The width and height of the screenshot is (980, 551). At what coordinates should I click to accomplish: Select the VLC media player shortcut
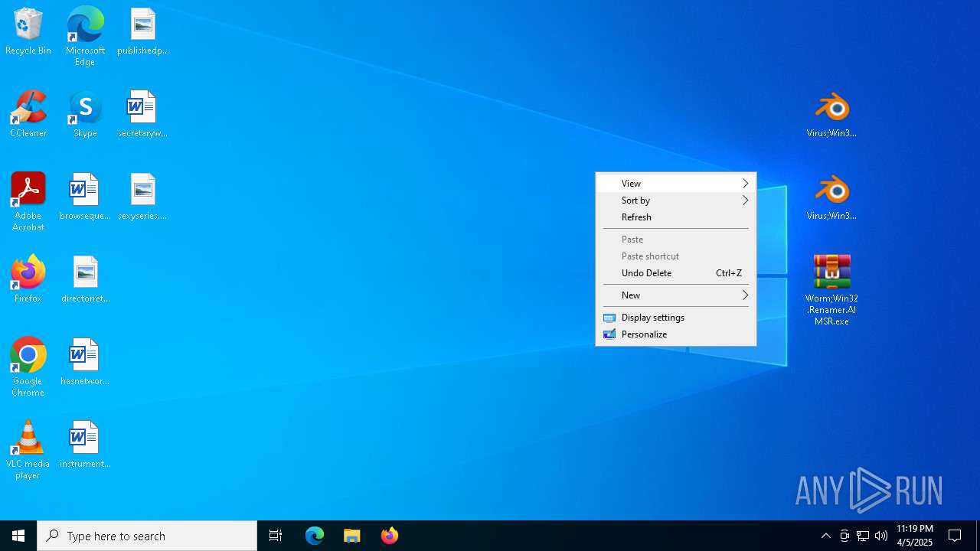tap(28, 451)
